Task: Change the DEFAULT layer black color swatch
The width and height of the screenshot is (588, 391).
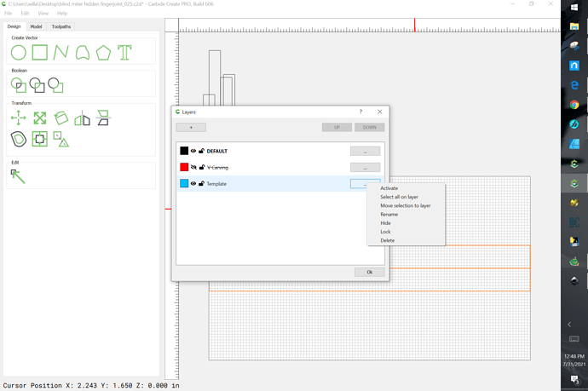Action: (184, 151)
